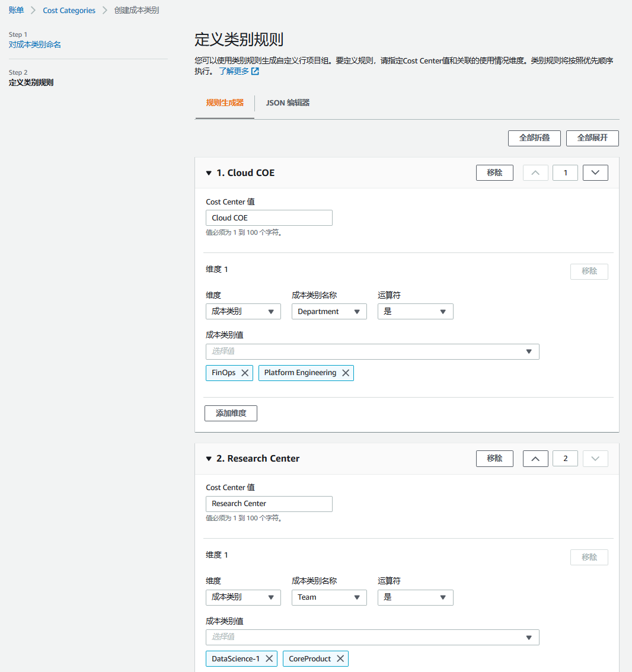Open Step 1 对成本类别命名 link
The image size is (632, 672).
point(35,44)
